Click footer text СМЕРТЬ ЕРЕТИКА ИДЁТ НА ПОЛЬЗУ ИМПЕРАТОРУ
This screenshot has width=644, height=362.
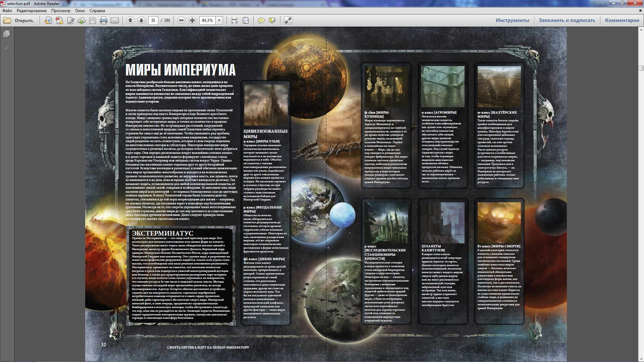208,347
